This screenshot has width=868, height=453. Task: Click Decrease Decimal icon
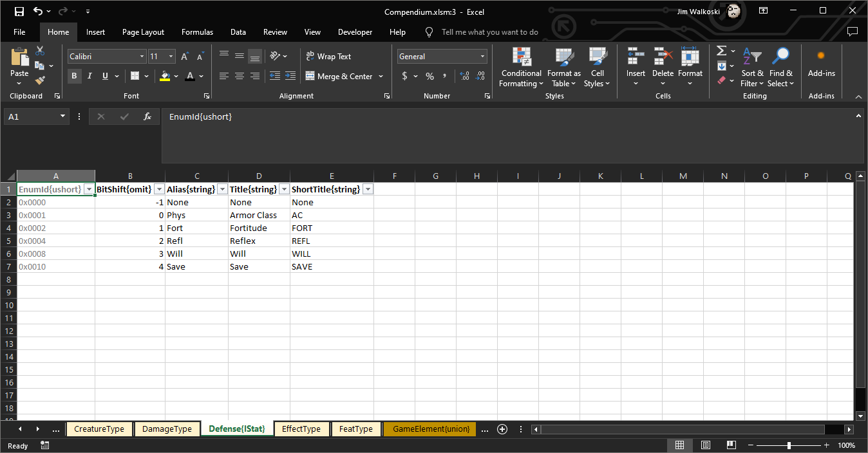pos(480,76)
